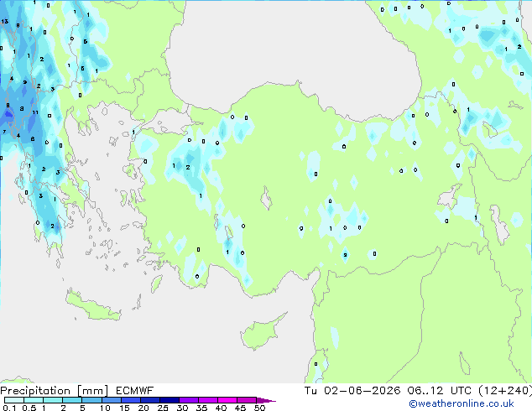
Task: Click the '13' precipitation value on map
Action: tap(4, 21)
